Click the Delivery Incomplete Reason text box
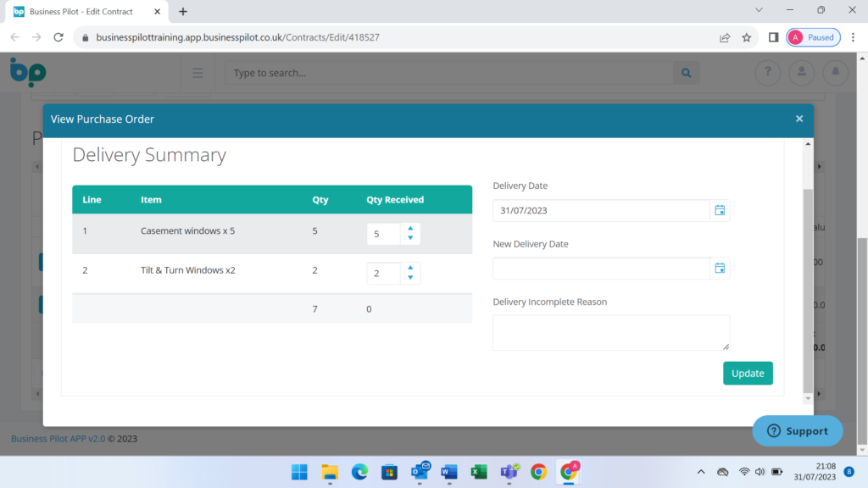 coord(610,332)
